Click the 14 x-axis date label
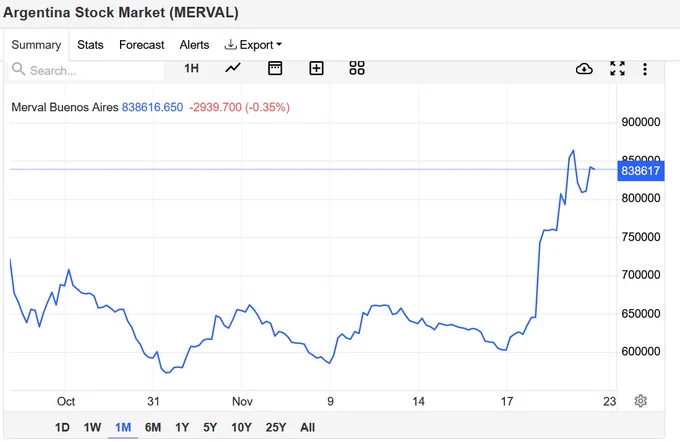The image size is (680, 442). (418, 401)
